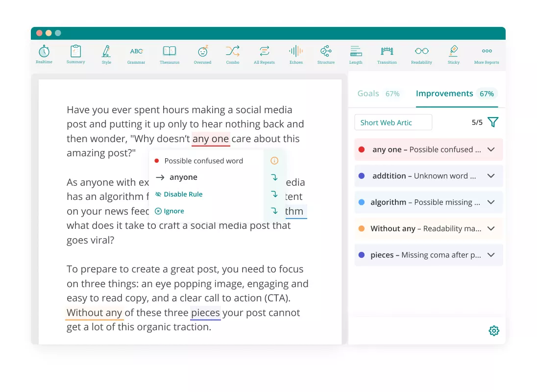Open the Sticky sentences report
Viewport: 537px width, 392px height.
coord(453,54)
